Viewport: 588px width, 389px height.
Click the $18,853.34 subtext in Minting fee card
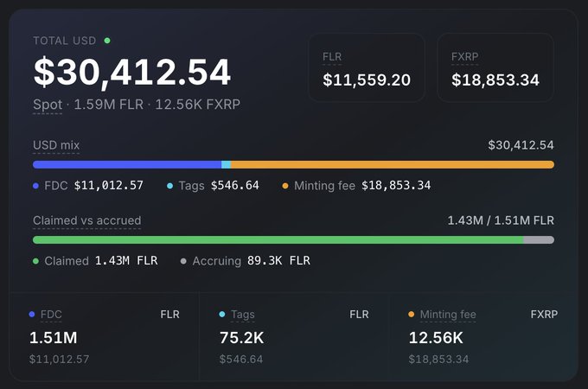tap(438, 360)
